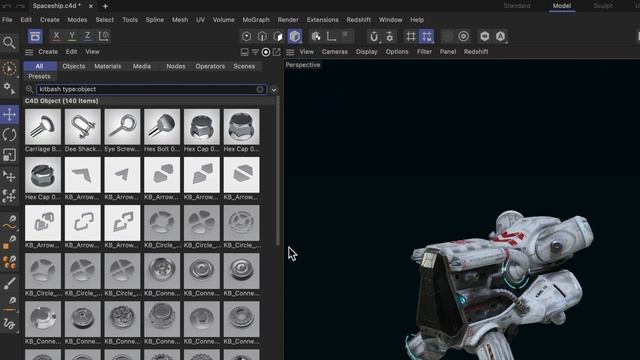Open Asset Browser Create menu

[x=48, y=52]
